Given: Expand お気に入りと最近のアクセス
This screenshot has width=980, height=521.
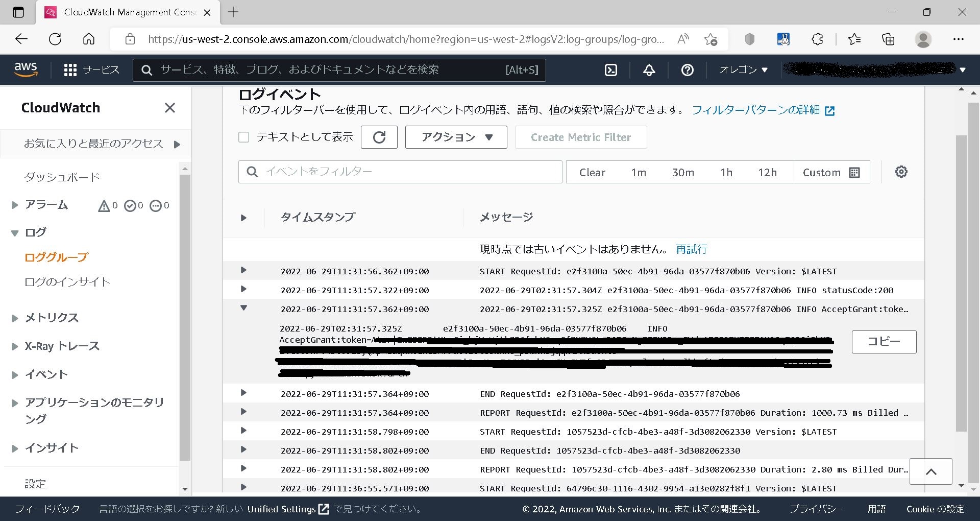Looking at the screenshot, I should [177, 145].
